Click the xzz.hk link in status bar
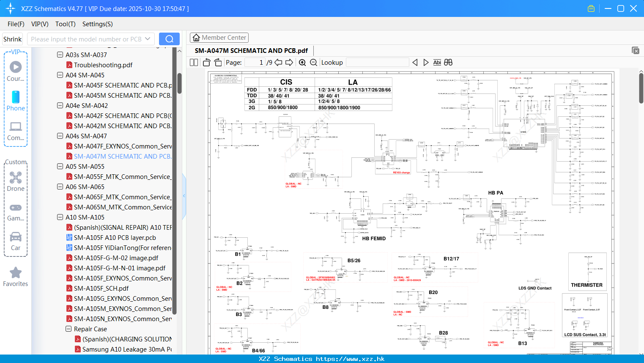 point(350,359)
